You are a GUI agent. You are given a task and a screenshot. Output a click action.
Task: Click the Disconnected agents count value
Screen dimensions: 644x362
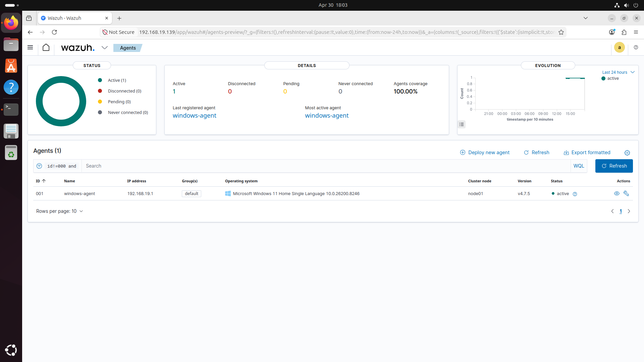pos(230,92)
